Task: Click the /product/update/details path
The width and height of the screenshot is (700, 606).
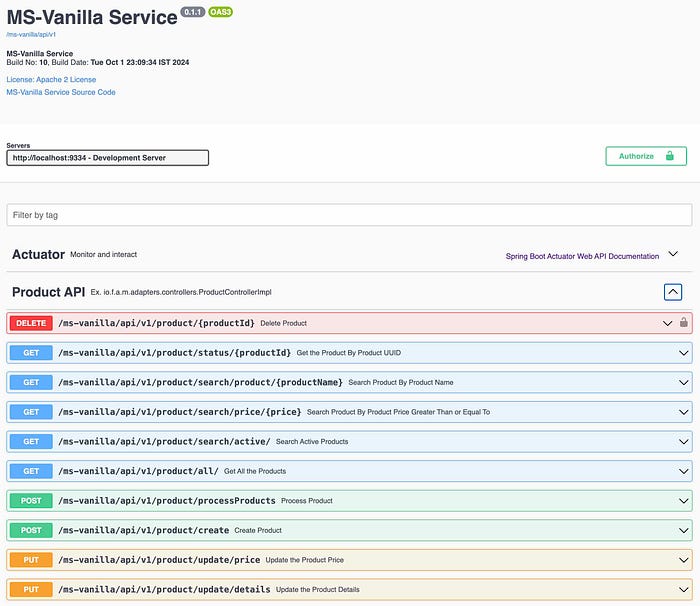Action: 164,589
